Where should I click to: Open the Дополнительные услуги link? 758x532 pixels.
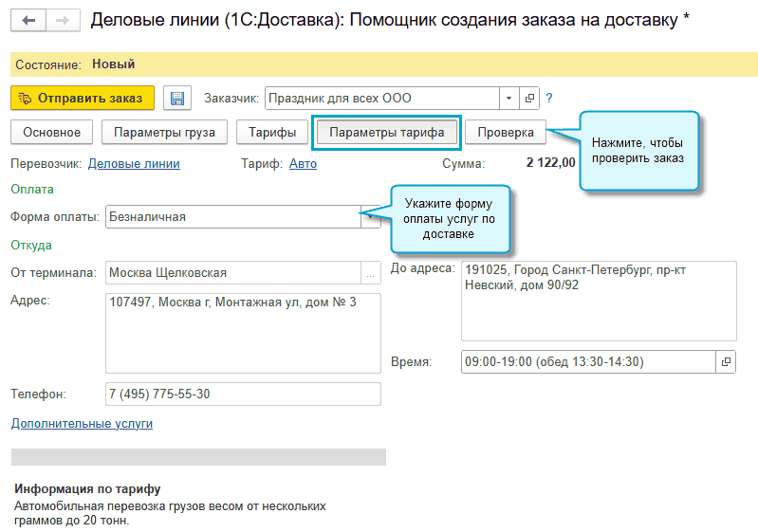point(82,424)
